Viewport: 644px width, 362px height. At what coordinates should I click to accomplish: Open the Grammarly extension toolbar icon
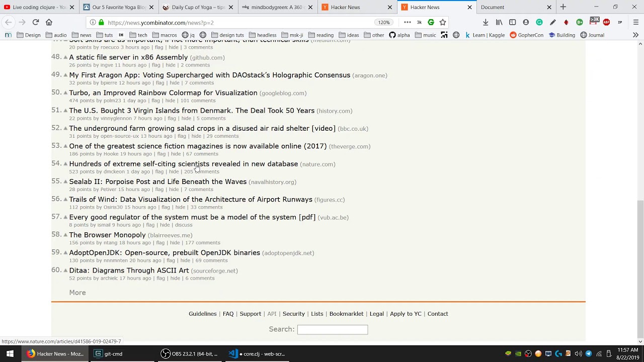click(539, 22)
